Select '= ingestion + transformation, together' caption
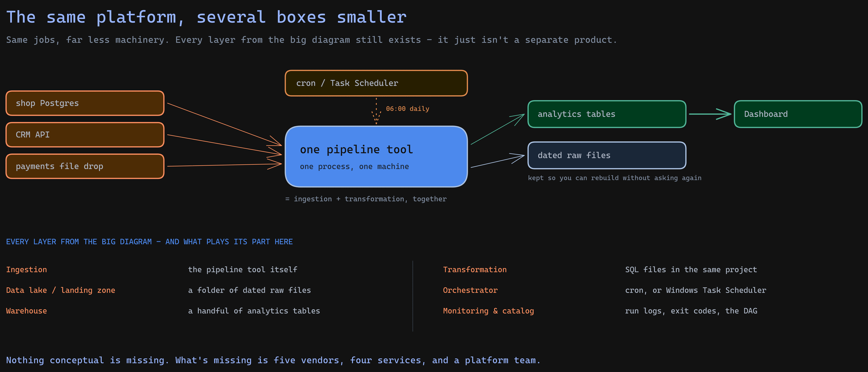The height and width of the screenshot is (372, 868). 366,199
